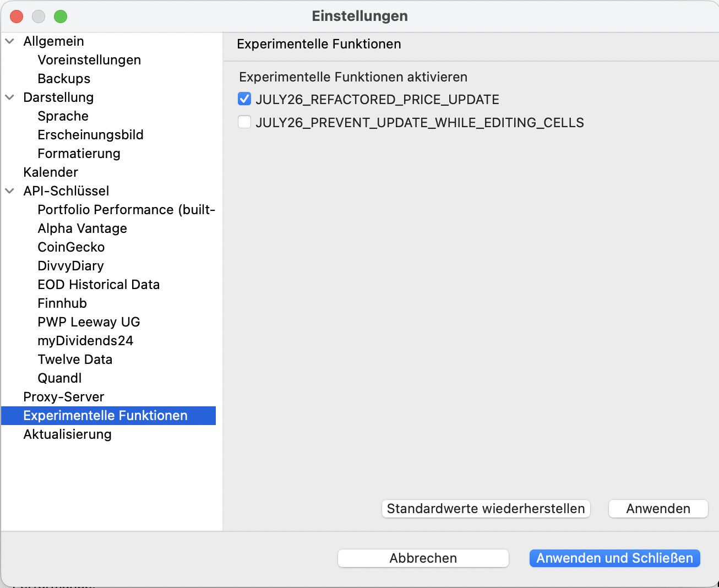This screenshot has width=719, height=588.
Task: Open Twelve Data API key page
Action: coord(75,360)
